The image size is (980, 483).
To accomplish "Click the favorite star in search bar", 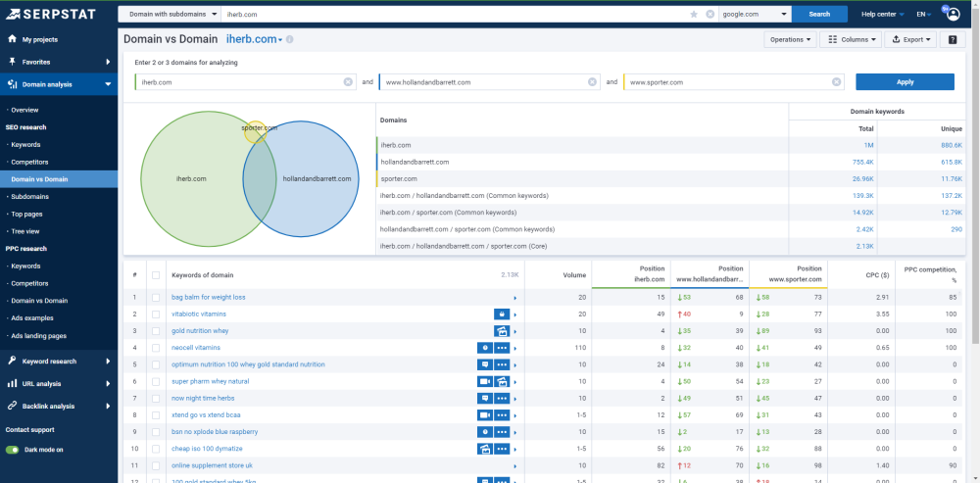I will [x=694, y=14].
